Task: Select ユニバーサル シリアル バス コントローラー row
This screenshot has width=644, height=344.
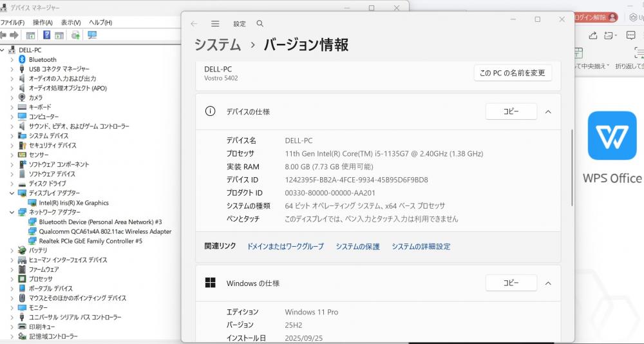Action: 75,318
